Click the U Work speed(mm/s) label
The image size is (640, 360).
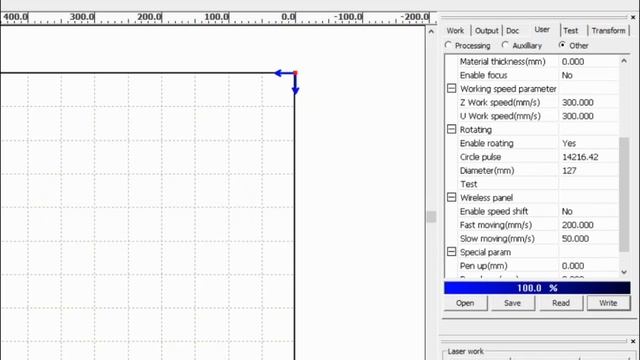(x=500, y=116)
